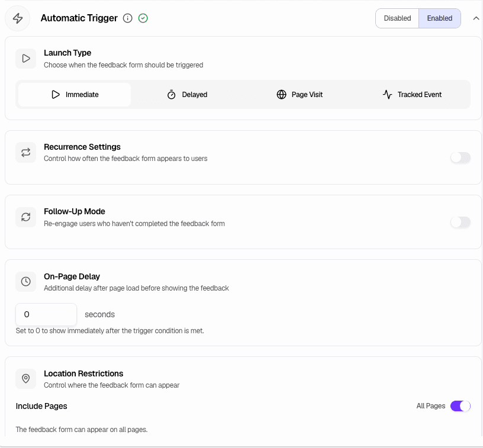
Task: Click the lightning bolt trigger icon
Action: (x=17, y=18)
